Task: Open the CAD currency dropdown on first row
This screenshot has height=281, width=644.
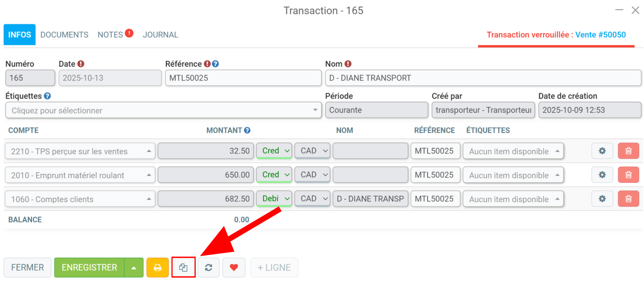Action: (x=312, y=151)
